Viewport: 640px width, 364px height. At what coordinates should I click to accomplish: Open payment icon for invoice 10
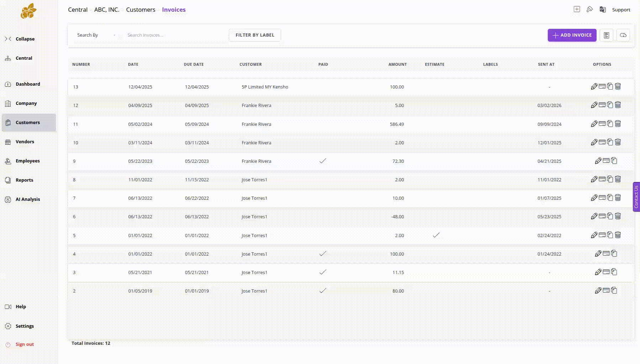[602, 142]
